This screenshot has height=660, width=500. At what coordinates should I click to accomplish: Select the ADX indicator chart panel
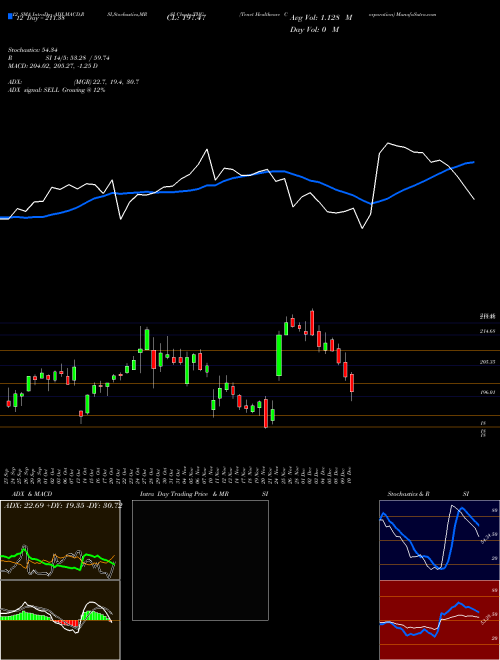(x=60, y=540)
